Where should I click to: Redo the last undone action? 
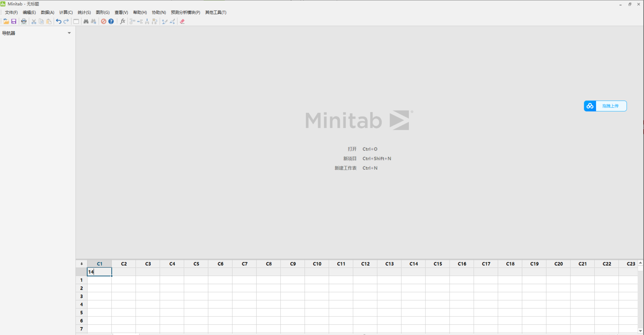coord(66,21)
